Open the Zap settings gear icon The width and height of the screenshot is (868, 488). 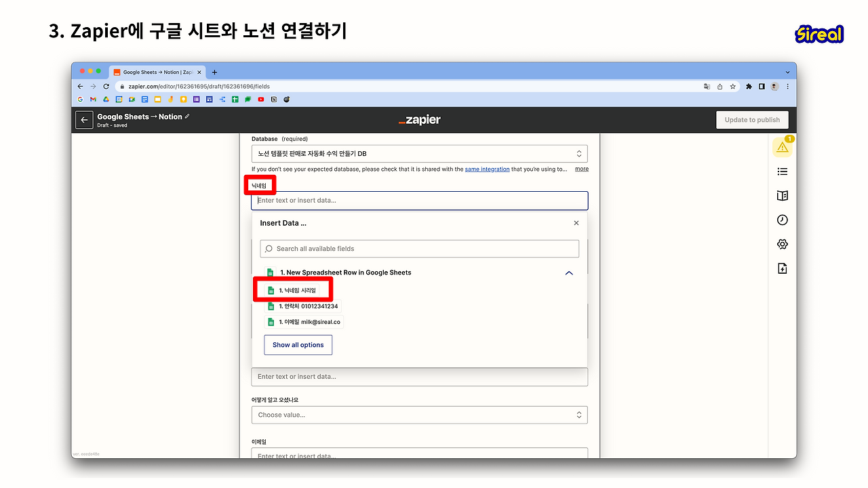point(783,244)
